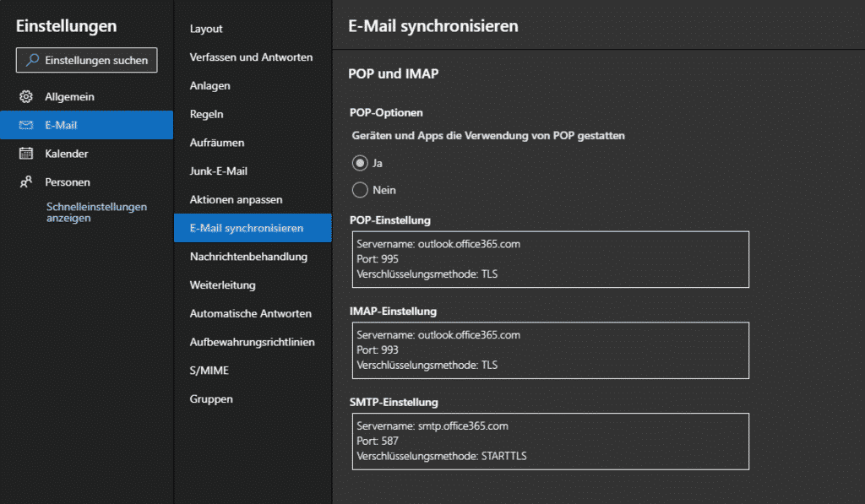
Task: Click the search magnifier icon in settings
Action: click(33, 60)
